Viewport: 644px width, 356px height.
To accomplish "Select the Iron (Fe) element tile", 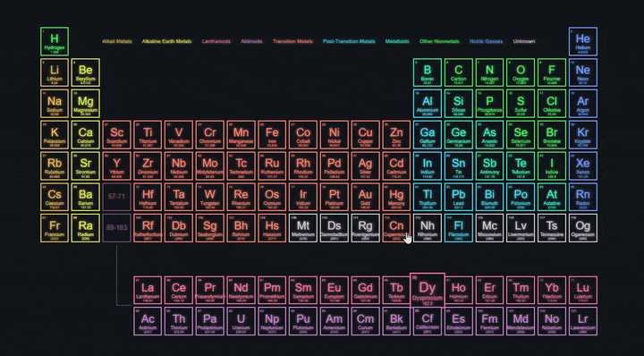I will (272, 135).
